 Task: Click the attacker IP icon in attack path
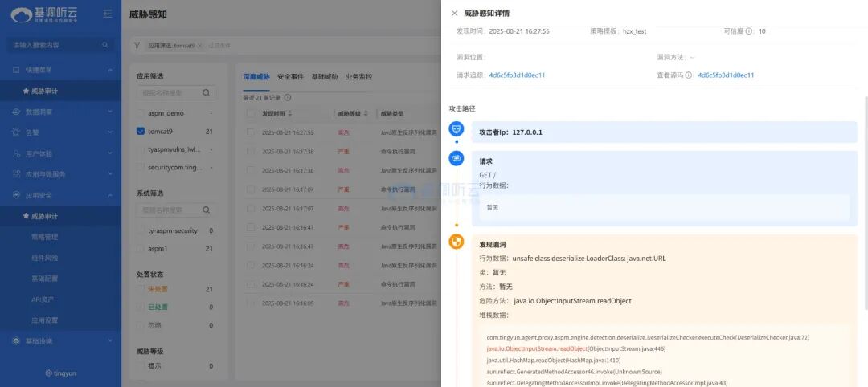(x=456, y=129)
